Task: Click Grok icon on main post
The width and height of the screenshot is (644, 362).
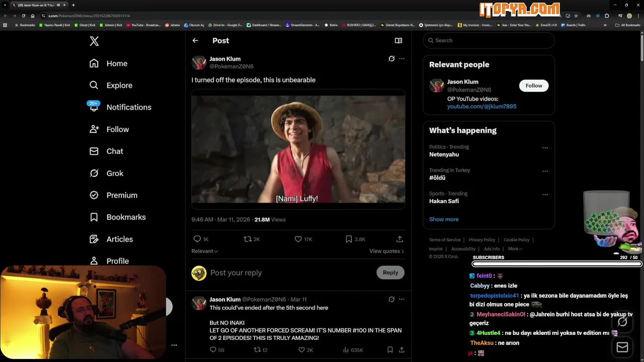Action: (391, 59)
